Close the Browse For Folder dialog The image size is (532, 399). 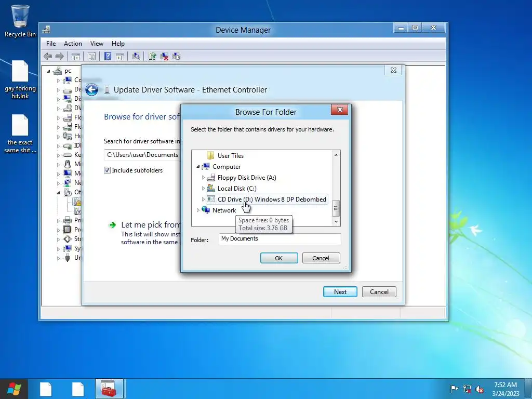[340, 110]
